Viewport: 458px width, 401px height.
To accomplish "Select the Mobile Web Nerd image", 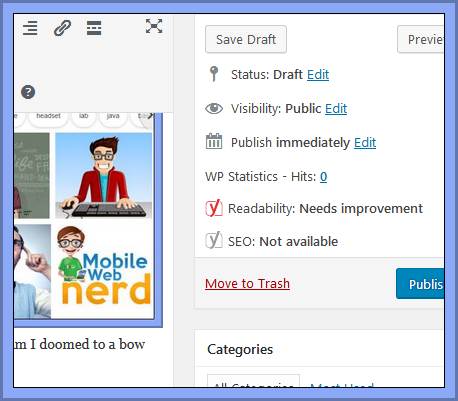I will tap(103, 270).
